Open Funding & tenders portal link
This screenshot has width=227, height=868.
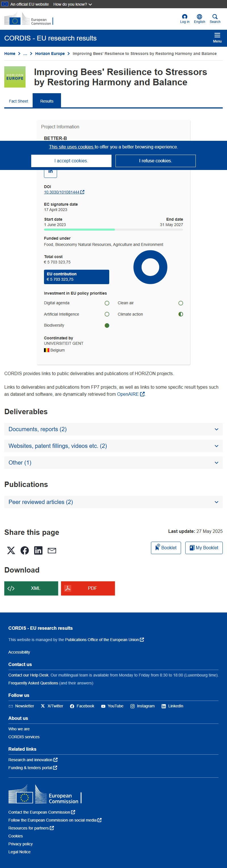[x=33, y=768]
